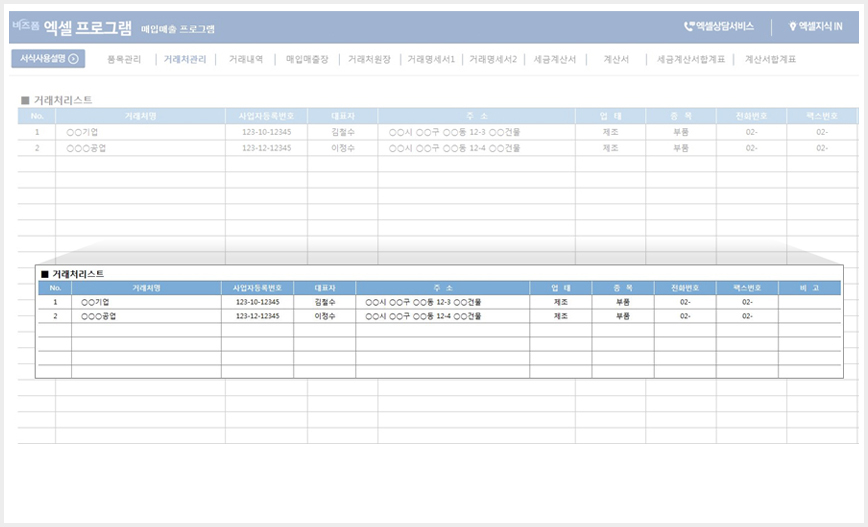Screen dimensions: 868x527
Task: Switch to the 품목관리 tab
Action: click(124, 59)
